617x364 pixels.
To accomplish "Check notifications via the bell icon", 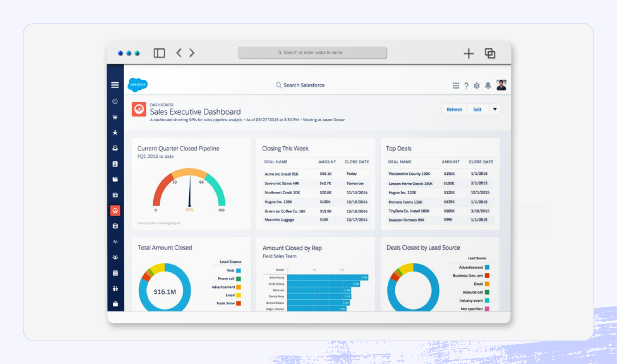I will pyautogui.click(x=488, y=85).
